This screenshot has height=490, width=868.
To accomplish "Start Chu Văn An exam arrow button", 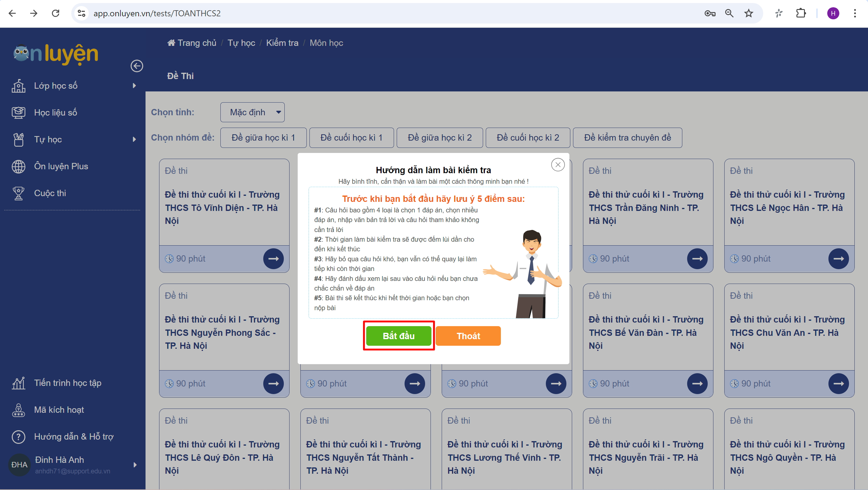I will click(x=838, y=383).
